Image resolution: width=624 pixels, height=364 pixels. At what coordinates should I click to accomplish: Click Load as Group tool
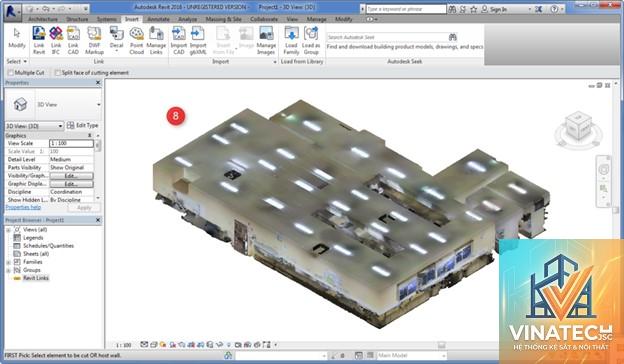tap(311, 41)
